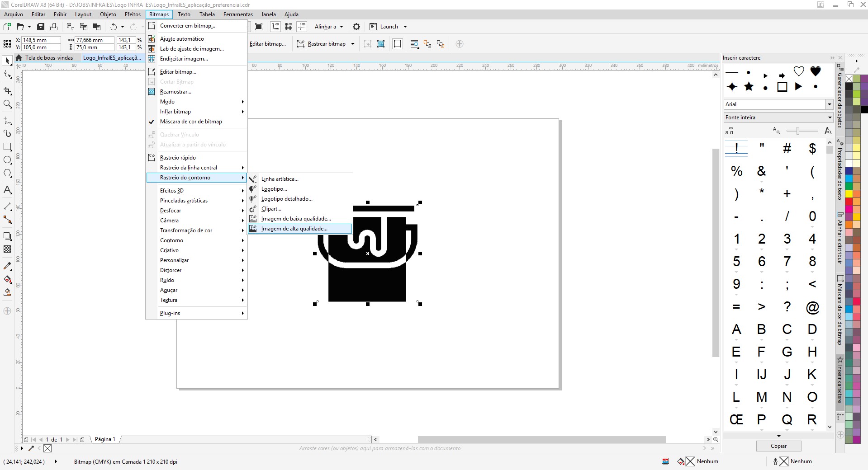Select the Rectangle tool
Screen dimensions: 868x470
pyautogui.click(x=7, y=147)
